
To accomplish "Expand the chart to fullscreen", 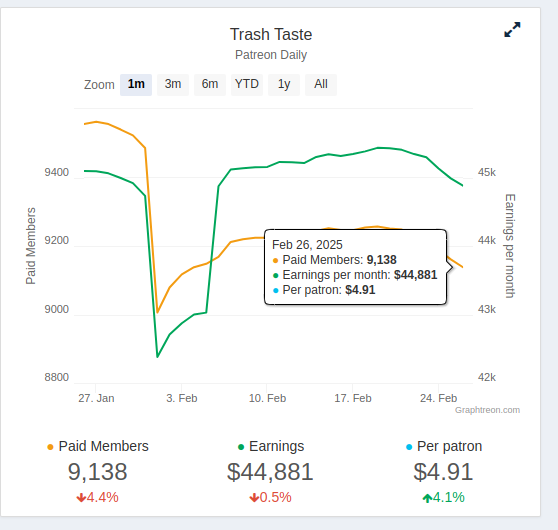I will 512,30.
